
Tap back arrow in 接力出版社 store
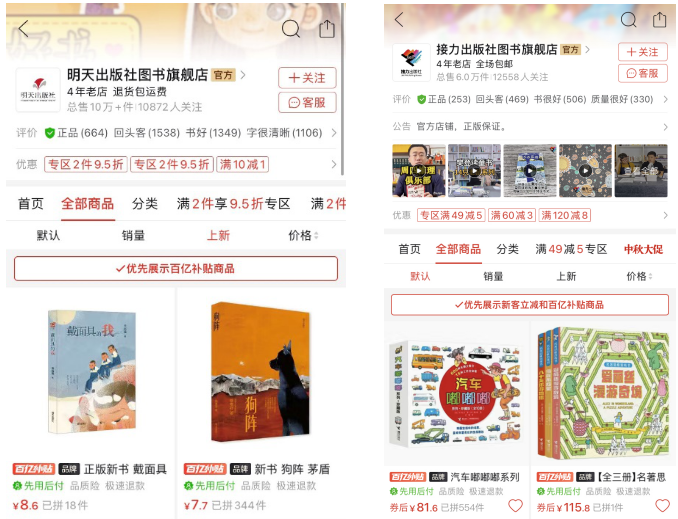click(x=399, y=19)
